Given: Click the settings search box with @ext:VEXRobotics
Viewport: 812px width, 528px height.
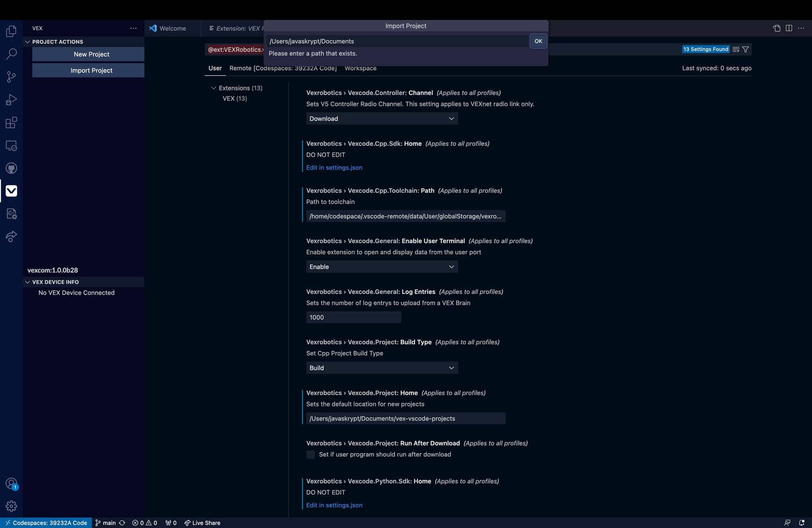Looking at the screenshot, I should 235,49.
